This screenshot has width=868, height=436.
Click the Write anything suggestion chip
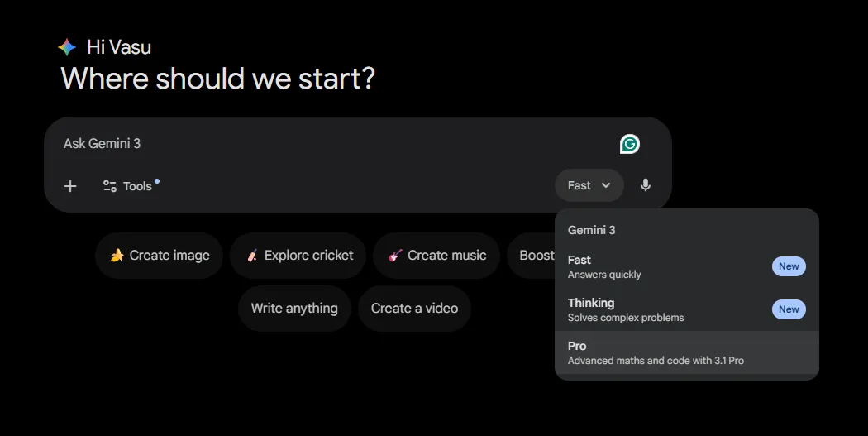294,309
